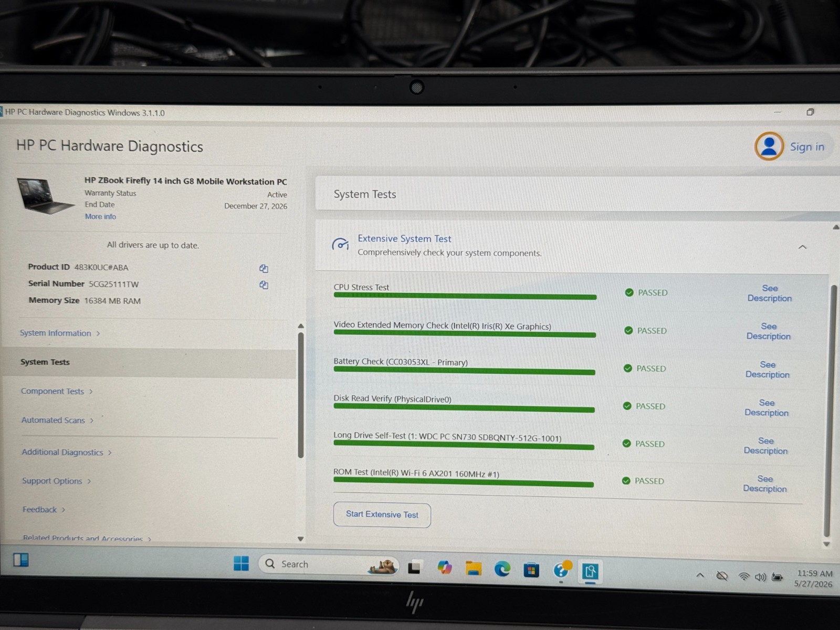Open Wi-Fi network settings in tray
The image size is (840, 630).
(x=743, y=576)
